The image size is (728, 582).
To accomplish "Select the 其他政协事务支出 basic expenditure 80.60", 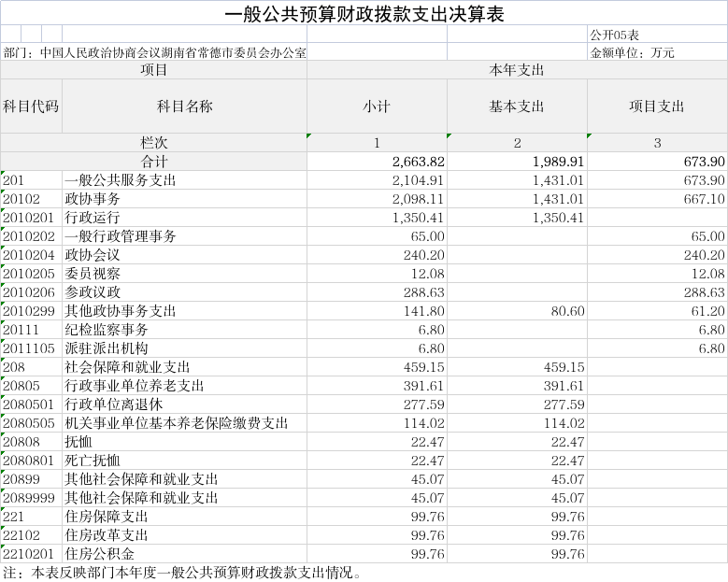I will pyautogui.click(x=517, y=311).
